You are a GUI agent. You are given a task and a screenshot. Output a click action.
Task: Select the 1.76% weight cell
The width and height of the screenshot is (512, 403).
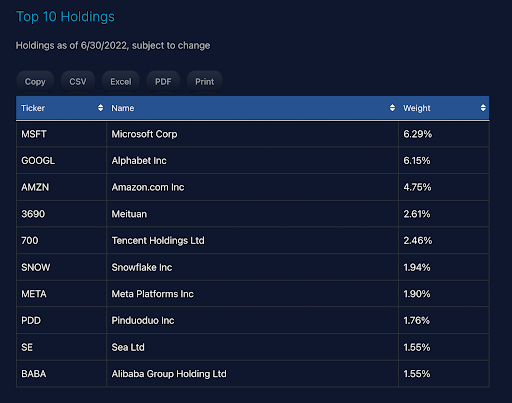point(444,320)
